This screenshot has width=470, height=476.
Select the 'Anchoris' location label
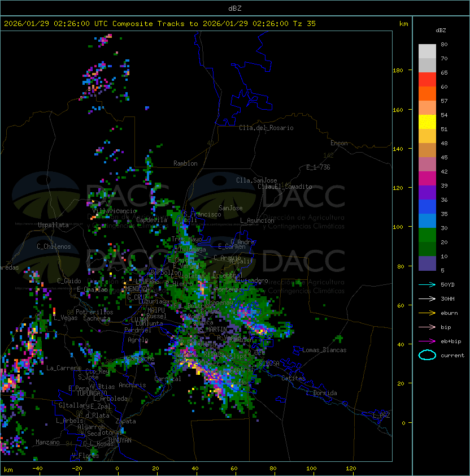click(132, 385)
